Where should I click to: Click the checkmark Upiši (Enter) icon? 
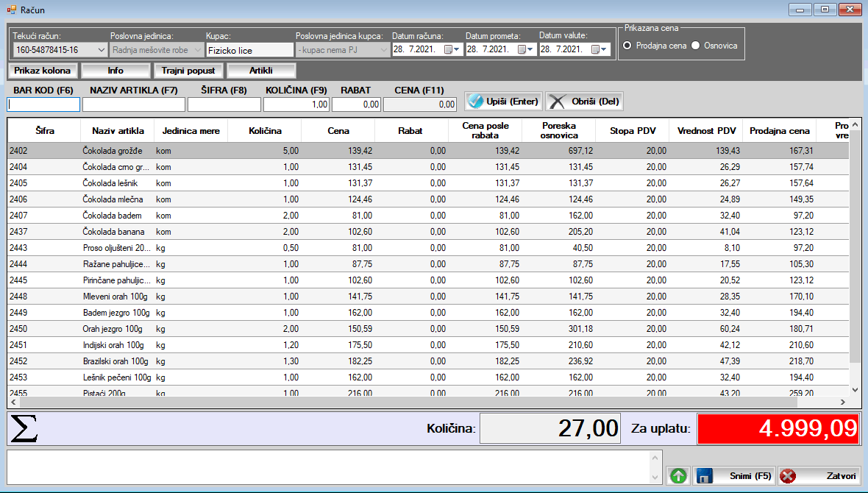pyautogui.click(x=476, y=102)
